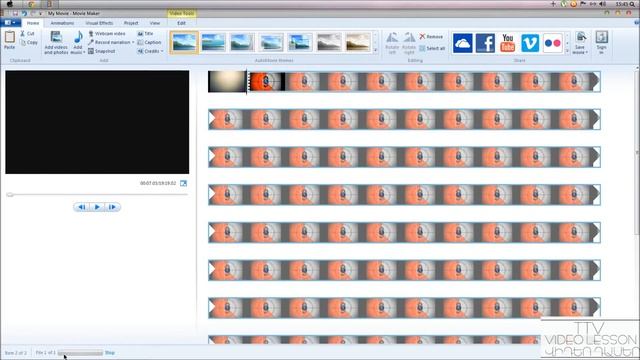Rotate the clip left

(392, 43)
